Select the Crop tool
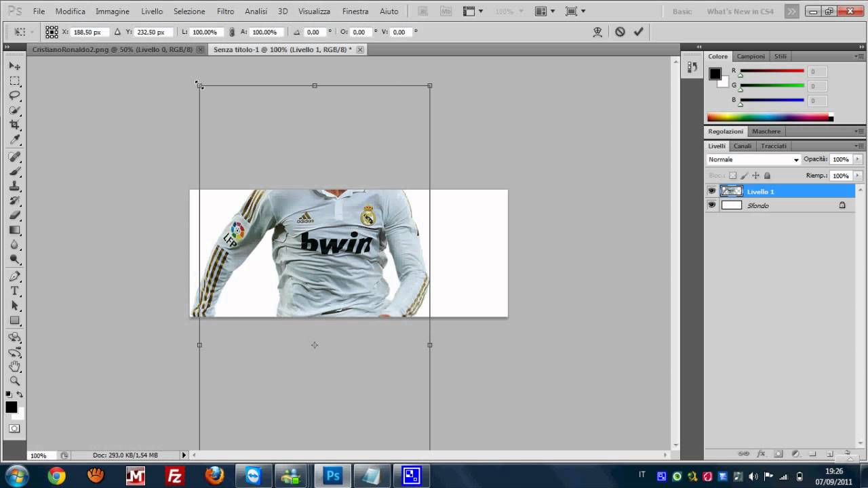 (14, 125)
